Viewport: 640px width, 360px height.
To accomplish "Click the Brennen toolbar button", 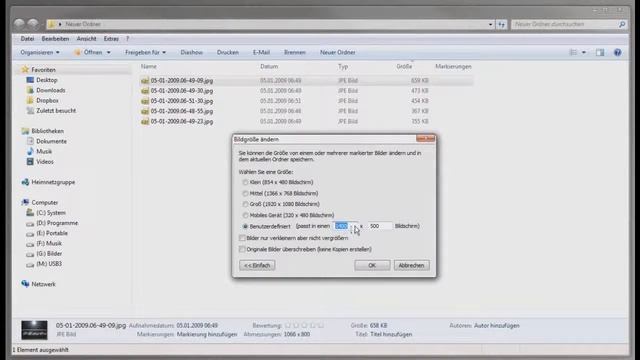I will pyautogui.click(x=295, y=52).
